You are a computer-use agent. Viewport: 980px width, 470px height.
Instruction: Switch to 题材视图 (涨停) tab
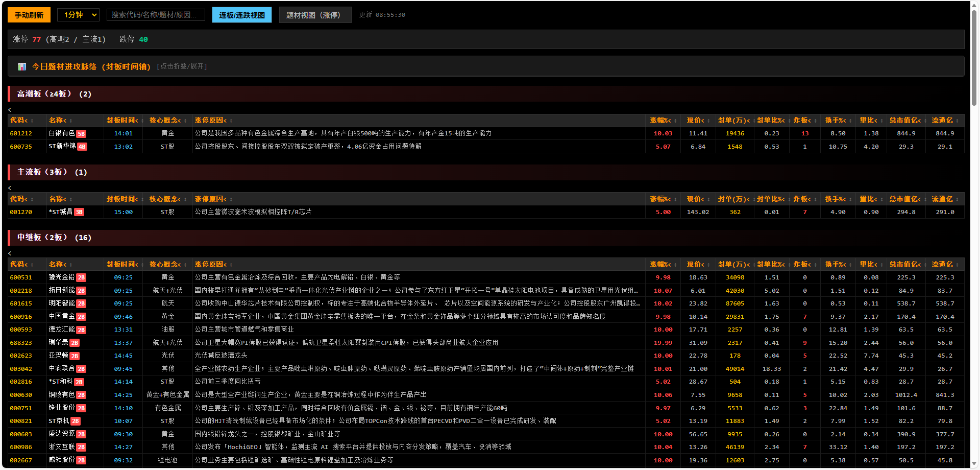[x=314, y=15]
